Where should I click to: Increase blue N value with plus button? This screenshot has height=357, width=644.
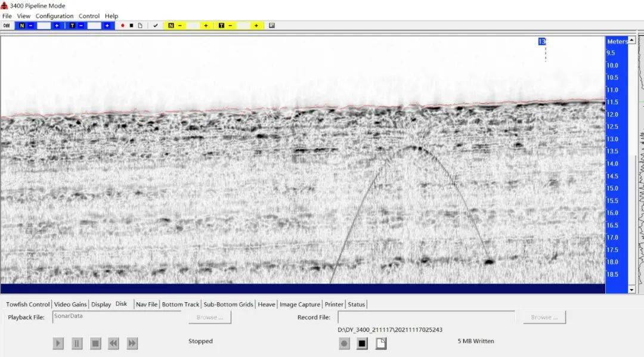[x=57, y=26]
